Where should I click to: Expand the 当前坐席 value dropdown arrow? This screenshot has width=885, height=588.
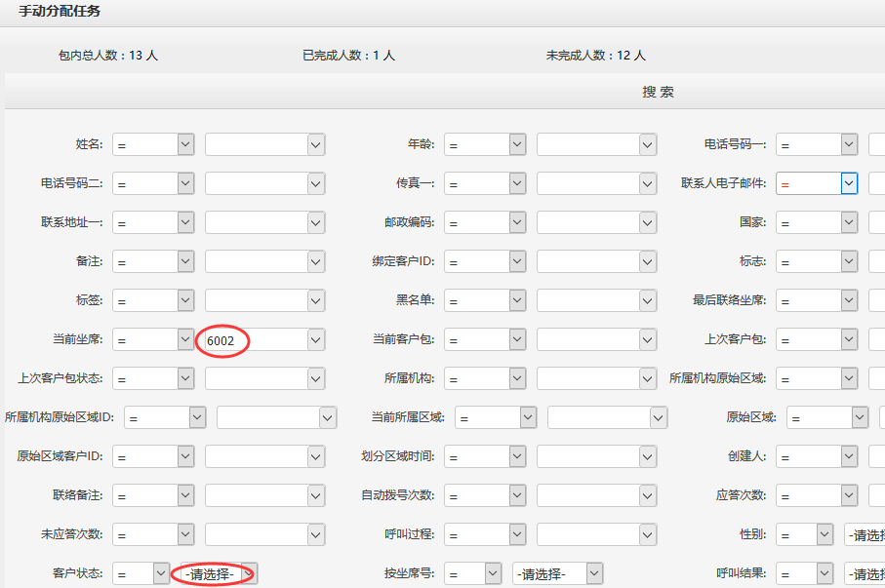[x=316, y=339]
